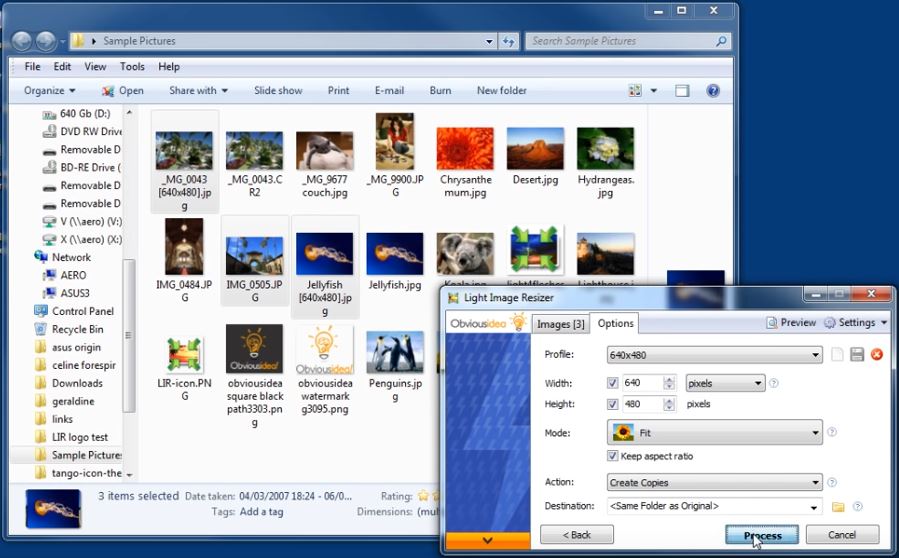Screen dimensions: 899x558
Task: Click the Explorer back navigation arrow
Action: (x=22, y=41)
